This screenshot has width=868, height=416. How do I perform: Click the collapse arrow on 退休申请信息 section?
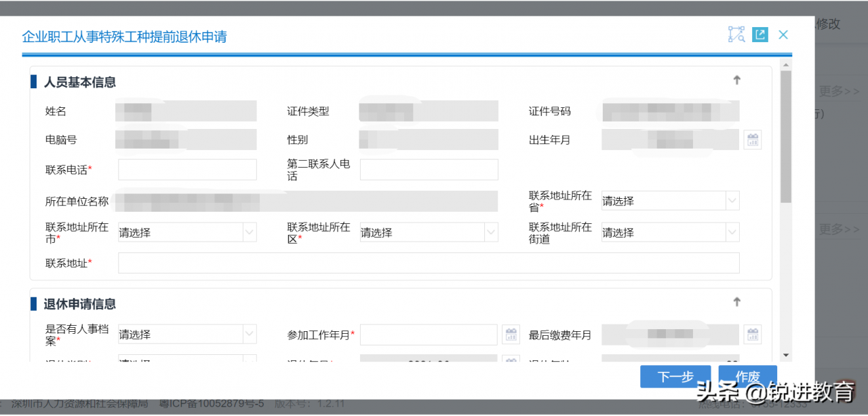736,302
